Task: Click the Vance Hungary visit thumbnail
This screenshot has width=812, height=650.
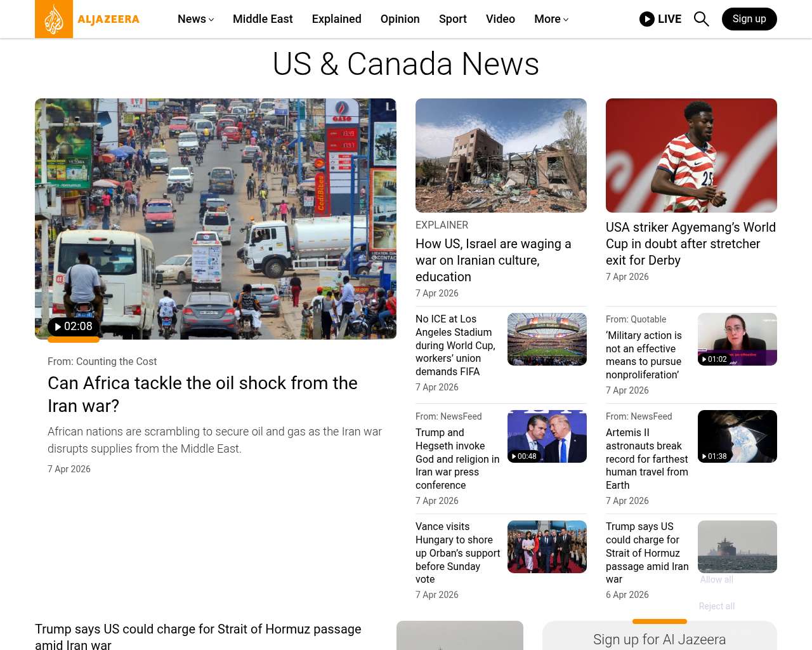Action: pyautogui.click(x=547, y=547)
